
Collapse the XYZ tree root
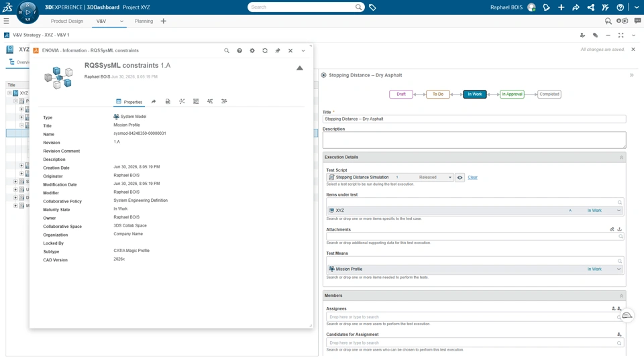[x=10, y=93]
